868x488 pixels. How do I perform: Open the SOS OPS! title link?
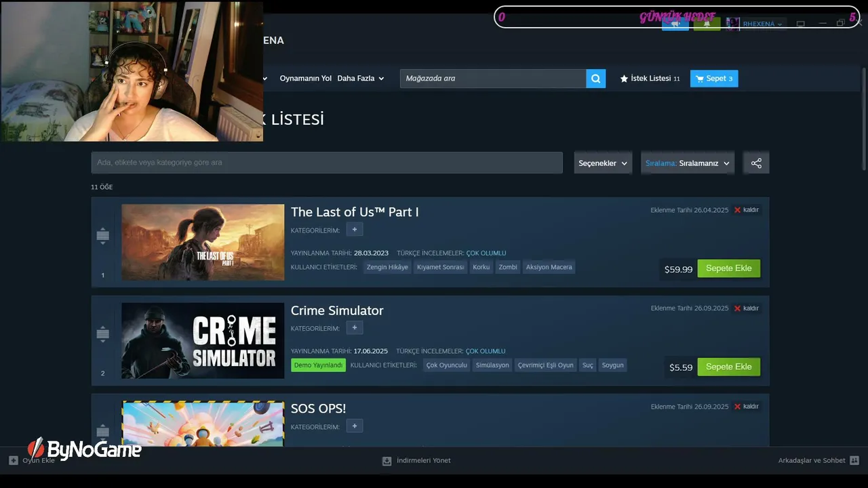pyautogui.click(x=318, y=409)
